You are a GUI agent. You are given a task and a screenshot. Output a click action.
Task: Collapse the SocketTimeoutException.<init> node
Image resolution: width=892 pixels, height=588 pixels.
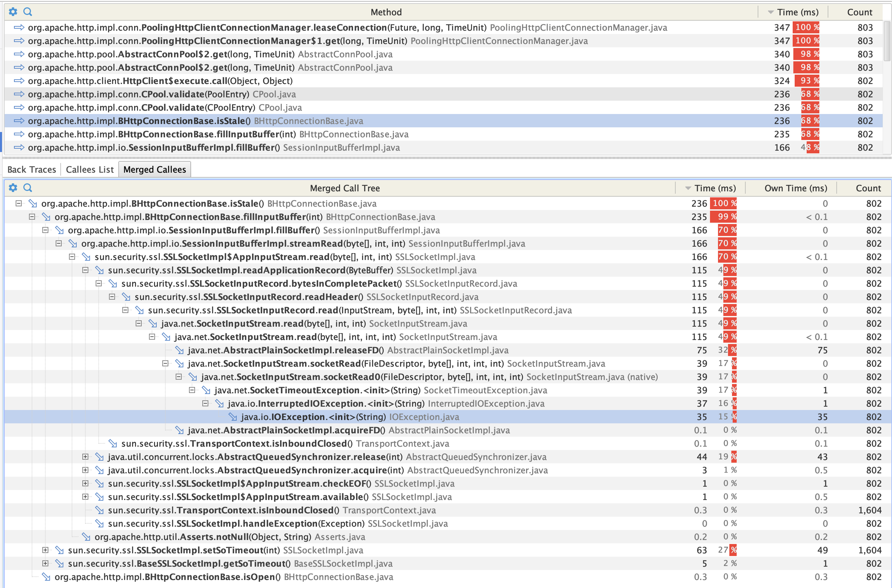[192, 390]
